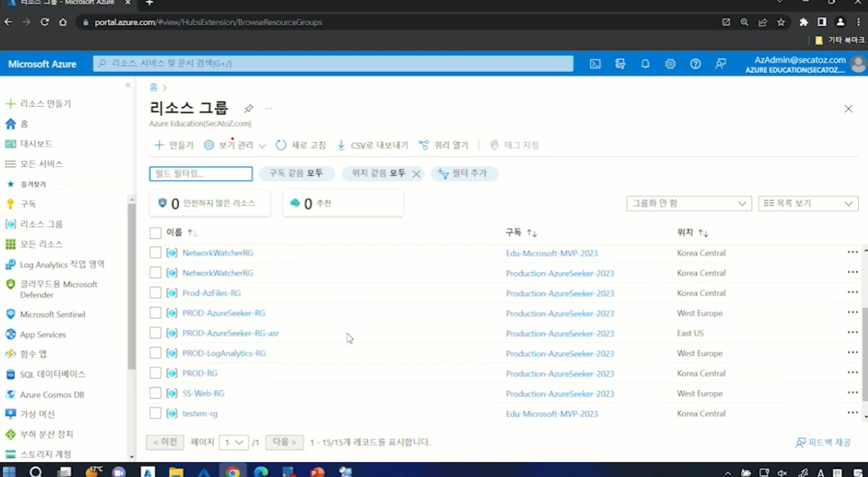The height and width of the screenshot is (477, 868).
Task: Remove the 위치 같음 모두 filter
Action: 416,174
